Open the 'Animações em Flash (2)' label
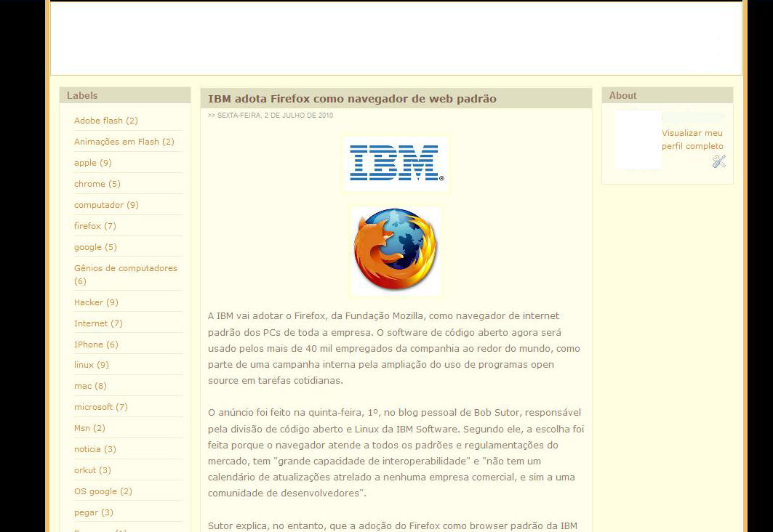 click(124, 142)
